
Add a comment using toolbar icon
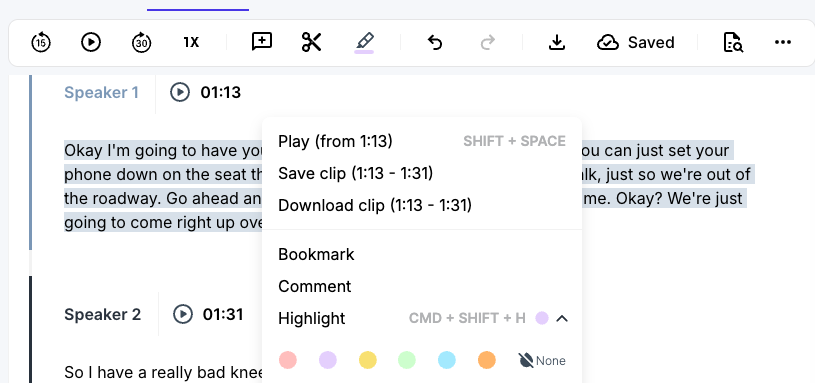(261, 42)
